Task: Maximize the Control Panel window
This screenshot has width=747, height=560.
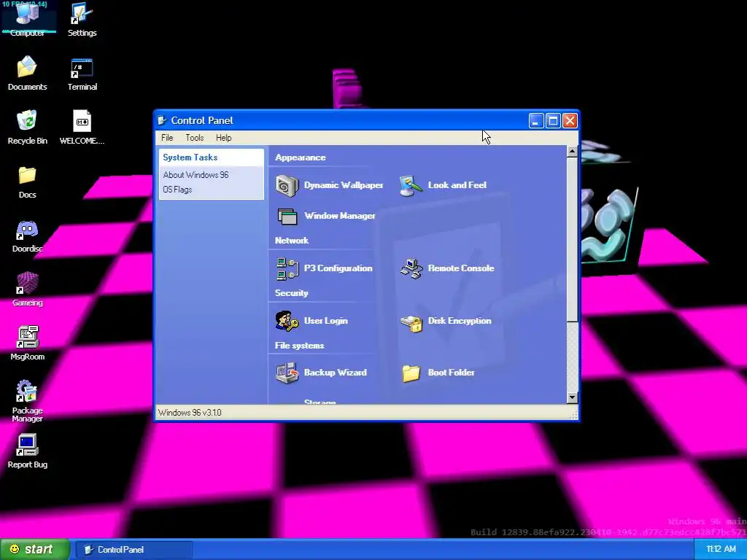Action: (x=553, y=121)
